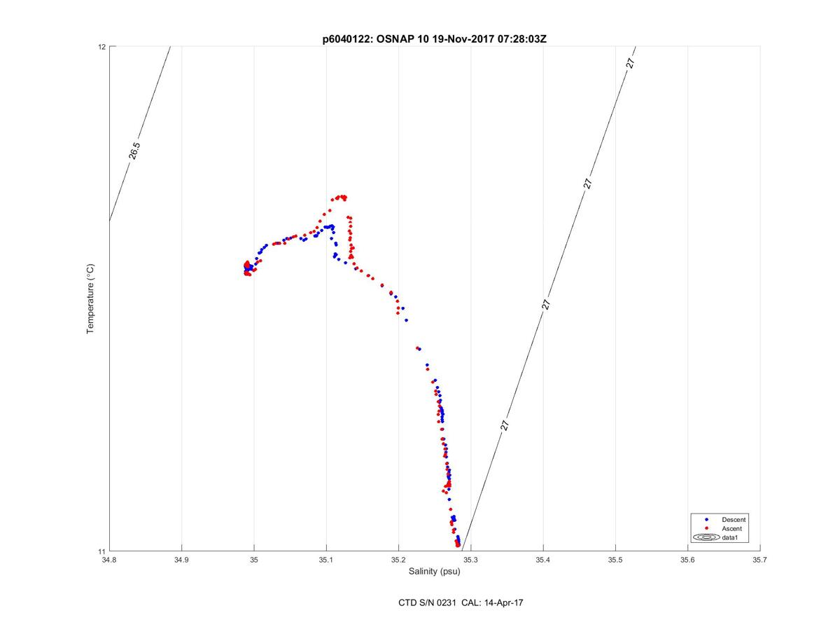The height and width of the screenshot is (620, 840).
Task: Click x-axis tick label 35.2
Action: [x=398, y=560]
